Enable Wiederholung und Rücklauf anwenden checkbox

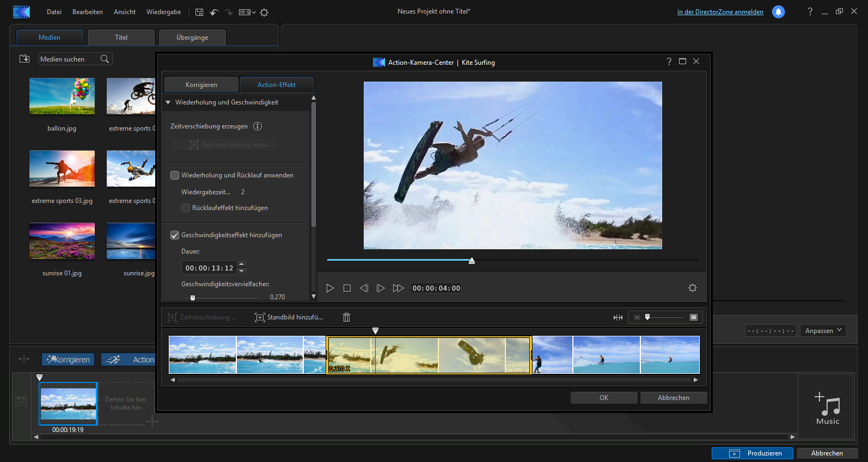(175, 175)
